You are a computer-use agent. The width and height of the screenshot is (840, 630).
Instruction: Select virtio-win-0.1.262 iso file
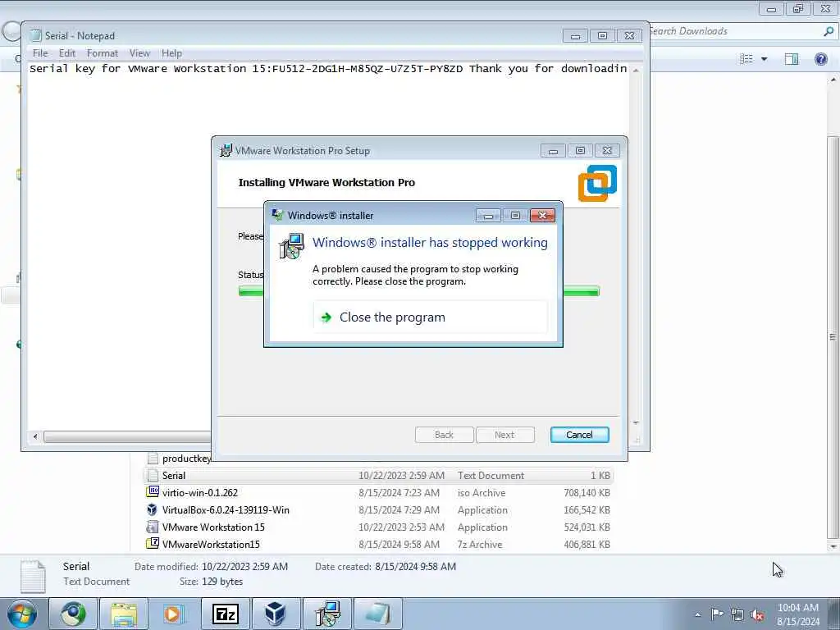378,492
